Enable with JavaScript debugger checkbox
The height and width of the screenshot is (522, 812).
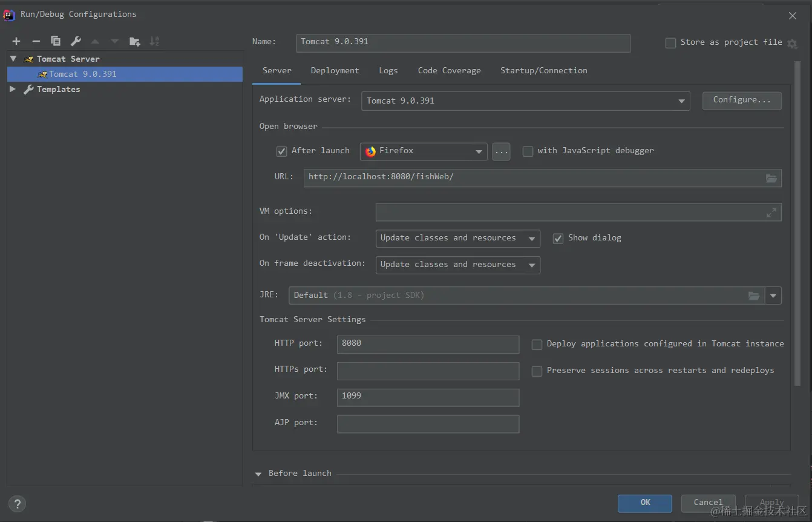(x=528, y=151)
